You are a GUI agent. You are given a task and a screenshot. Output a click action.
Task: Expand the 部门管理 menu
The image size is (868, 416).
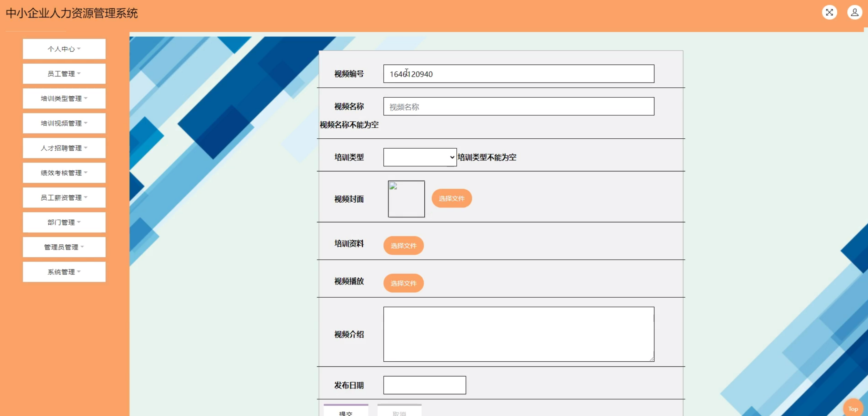click(64, 222)
